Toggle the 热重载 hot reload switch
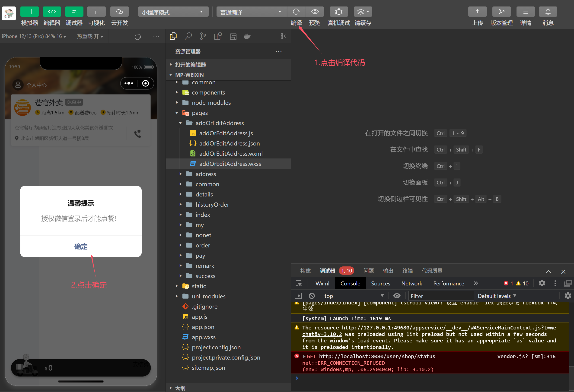The height and width of the screenshot is (392, 574). pos(90,36)
